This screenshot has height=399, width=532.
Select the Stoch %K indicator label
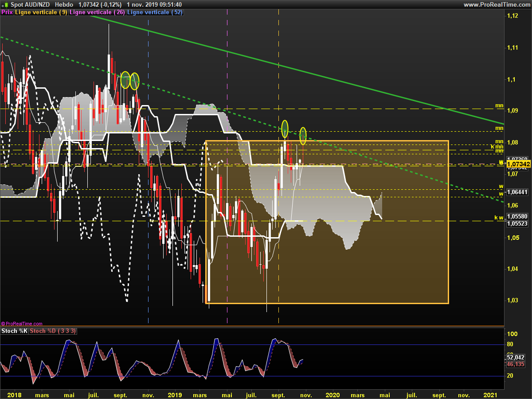pyautogui.click(x=15, y=331)
